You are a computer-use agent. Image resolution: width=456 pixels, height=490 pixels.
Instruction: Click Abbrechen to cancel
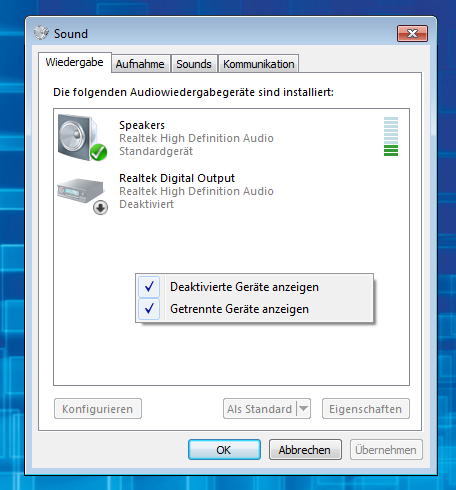[305, 450]
